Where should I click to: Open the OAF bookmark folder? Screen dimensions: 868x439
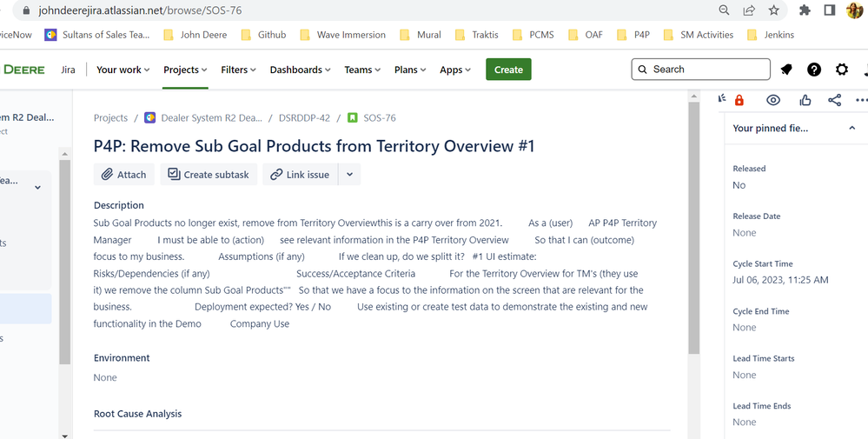(586, 35)
